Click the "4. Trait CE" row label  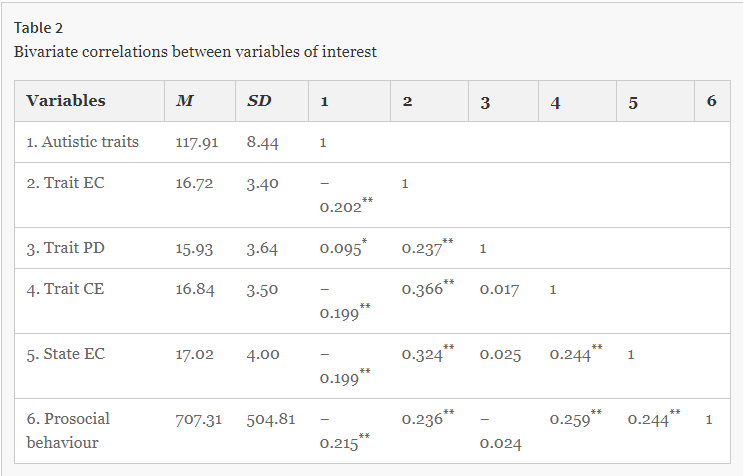pos(68,289)
